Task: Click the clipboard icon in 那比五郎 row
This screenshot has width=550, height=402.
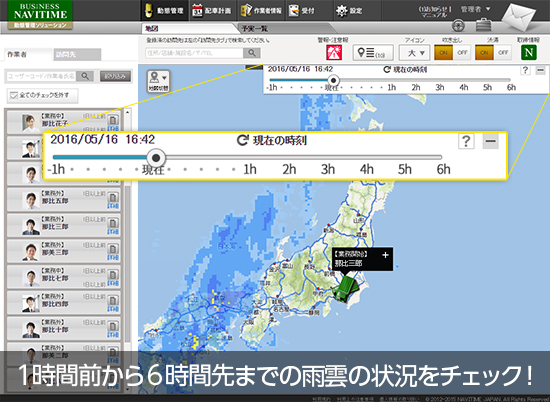Action: [113, 197]
